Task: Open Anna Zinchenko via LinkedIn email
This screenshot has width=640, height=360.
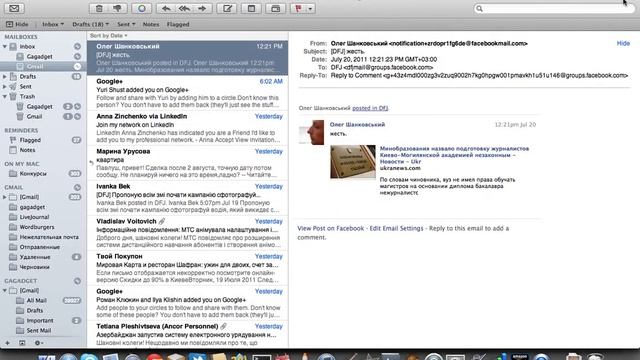Action: coord(188,128)
